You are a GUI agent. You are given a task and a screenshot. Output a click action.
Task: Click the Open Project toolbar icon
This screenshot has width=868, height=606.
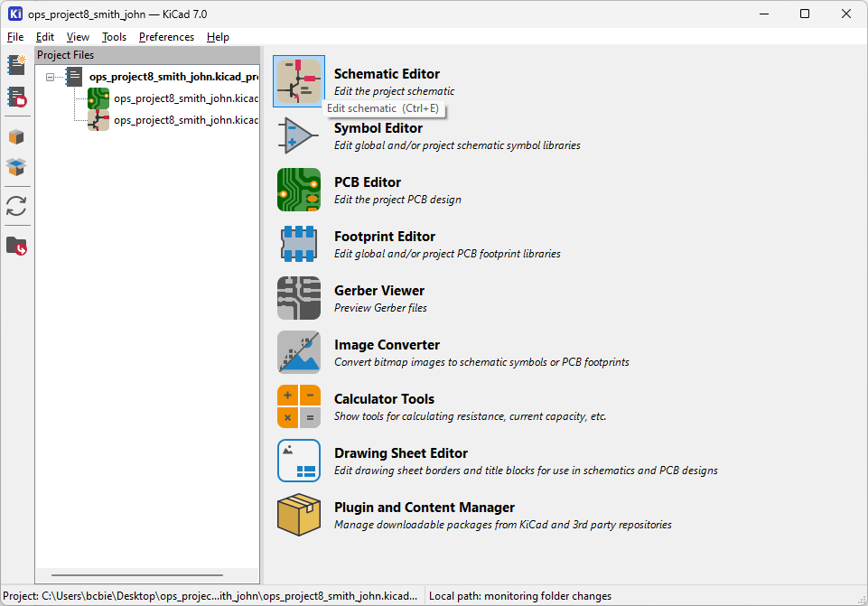click(16, 98)
